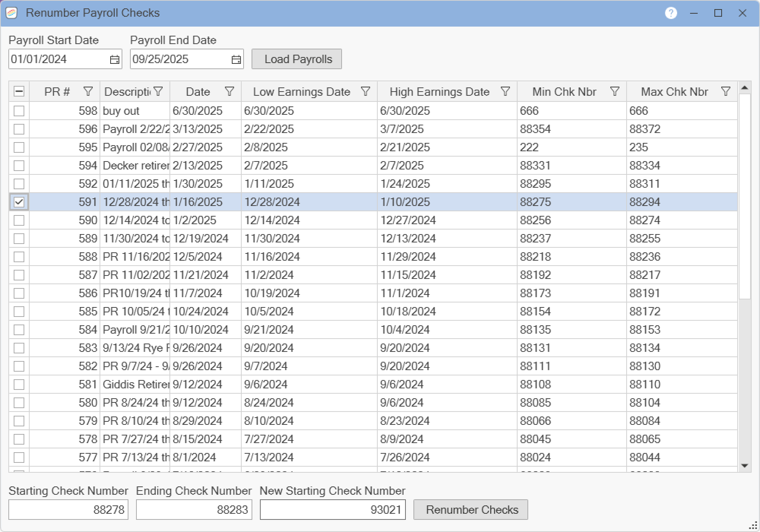Tick the checkbox for payroll 584
The width and height of the screenshot is (760, 532).
(19, 329)
